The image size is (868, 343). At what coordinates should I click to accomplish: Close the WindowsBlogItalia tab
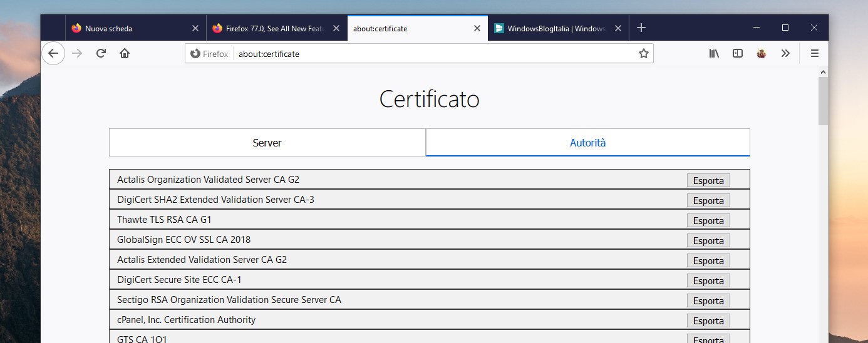(618, 28)
